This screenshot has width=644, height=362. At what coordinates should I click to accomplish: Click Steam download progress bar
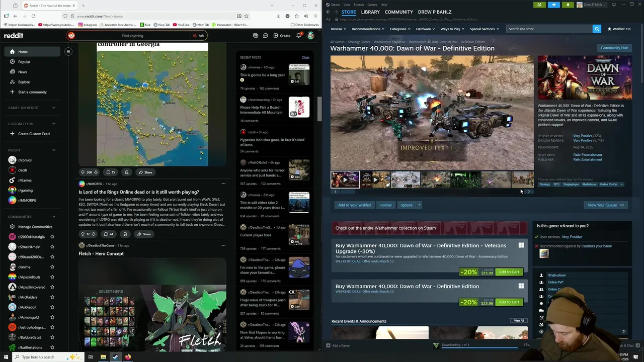(480, 347)
